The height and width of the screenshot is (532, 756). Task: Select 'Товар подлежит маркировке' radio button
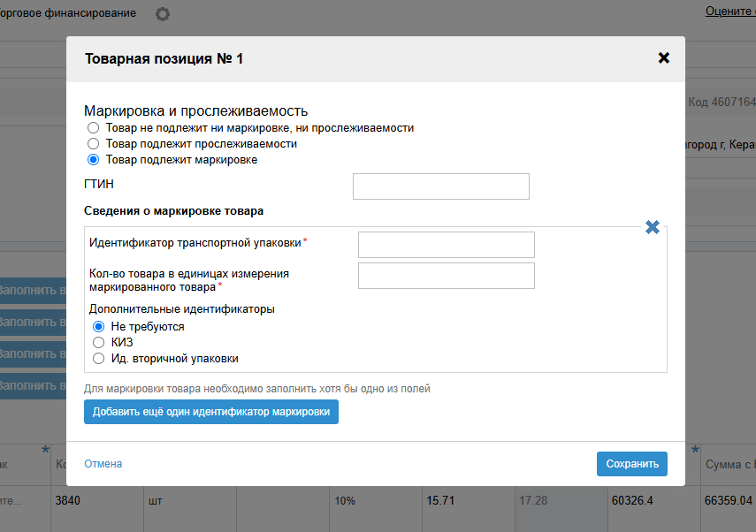click(93, 160)
